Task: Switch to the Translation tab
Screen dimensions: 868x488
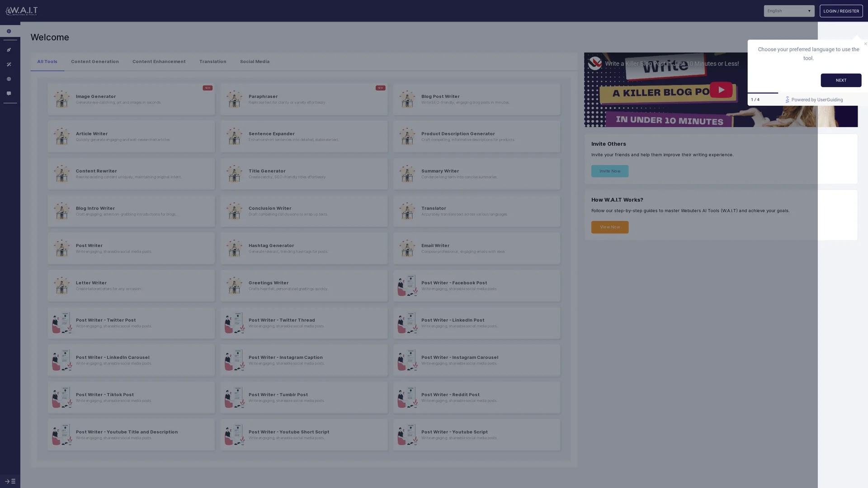Action: point(212,61)
